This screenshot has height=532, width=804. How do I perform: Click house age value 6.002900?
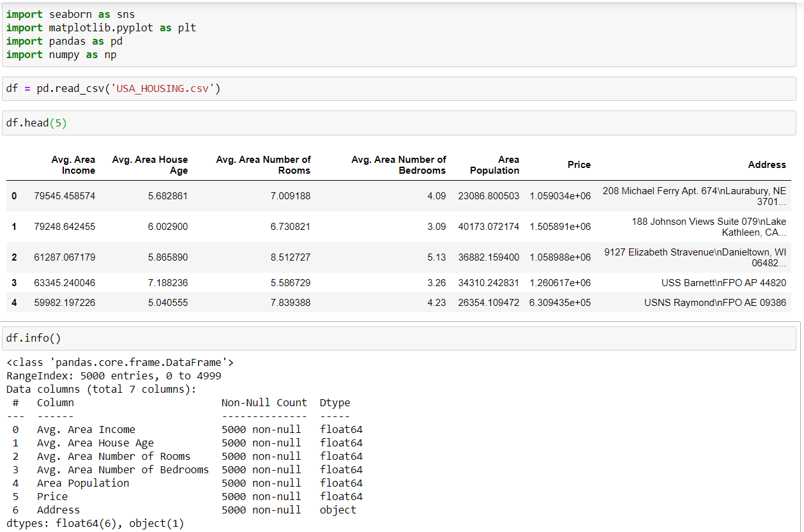[168, 227]
